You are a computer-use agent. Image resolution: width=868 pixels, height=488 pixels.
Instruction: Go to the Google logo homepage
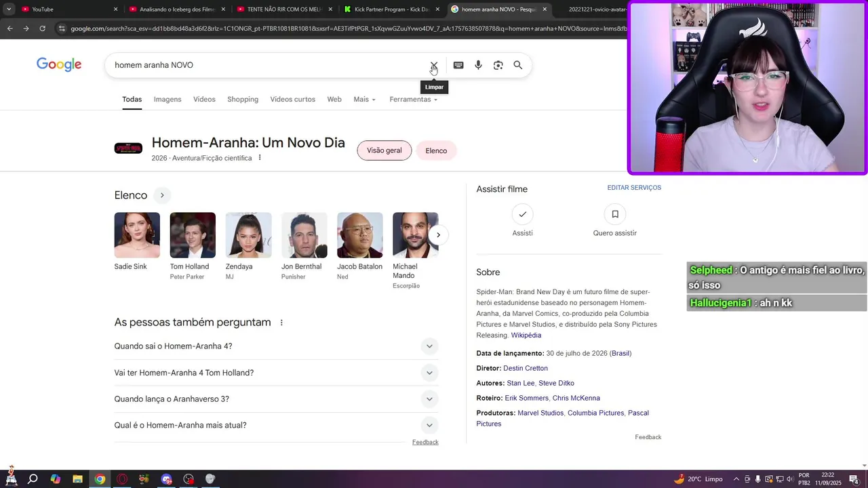(x=59, y=65)
